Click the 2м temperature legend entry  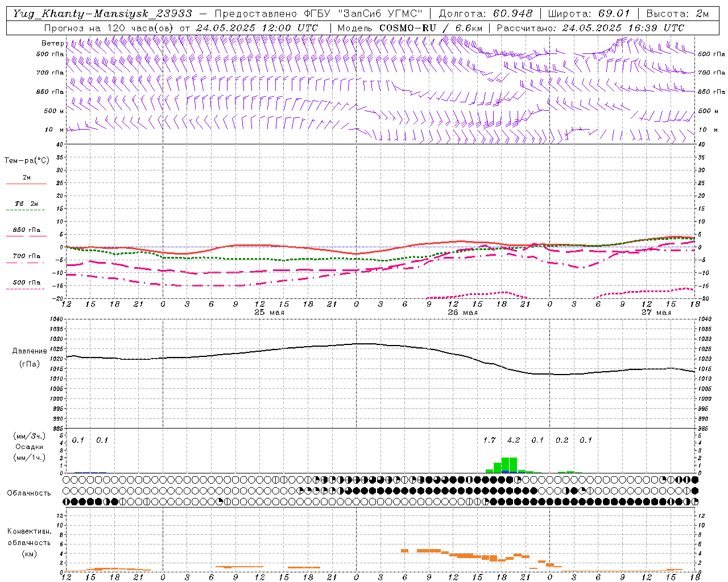27,178
